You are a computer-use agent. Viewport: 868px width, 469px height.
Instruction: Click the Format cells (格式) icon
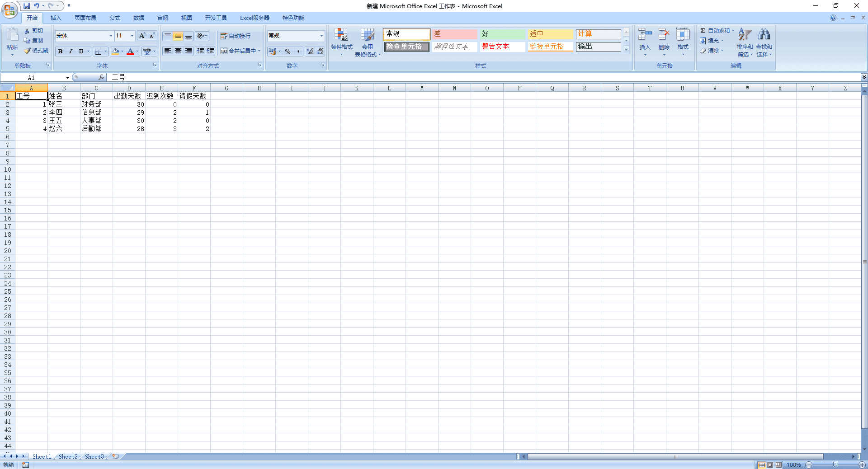[683, 35]
